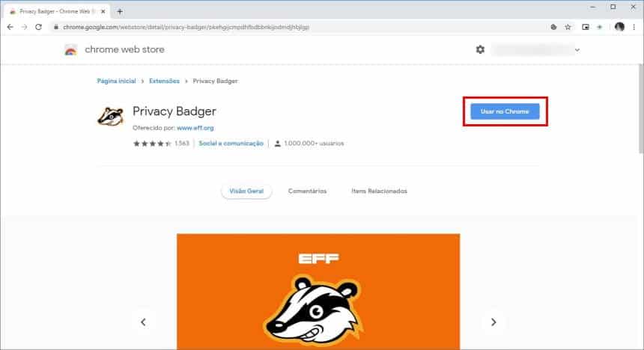Click the chrome web store title text
Screen dimensions: 644x350
tap(124, 49)
